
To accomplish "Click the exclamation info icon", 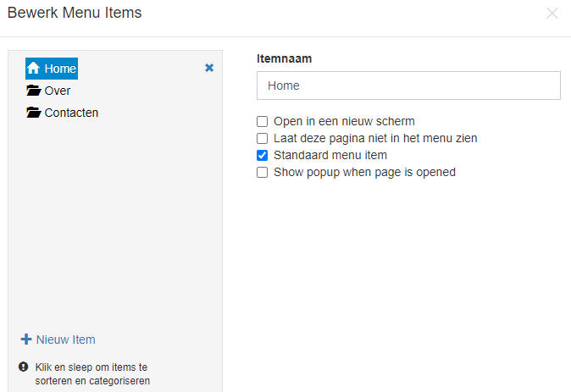I will (24, 367).
